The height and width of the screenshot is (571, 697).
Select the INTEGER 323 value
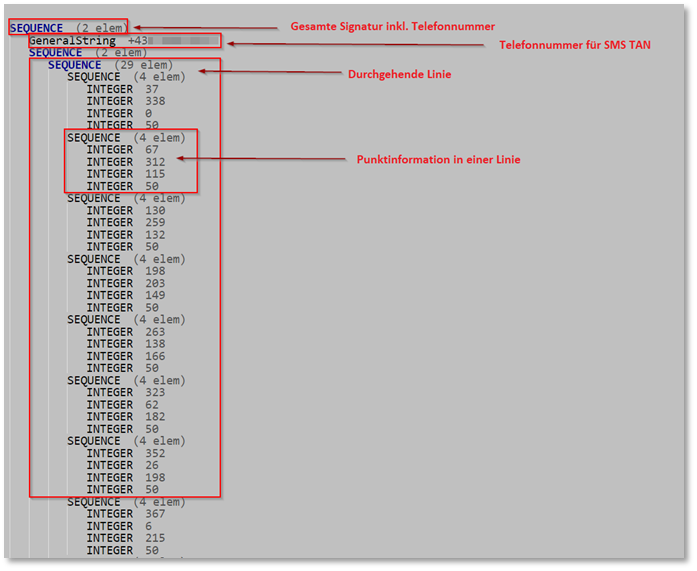[125, 392]
